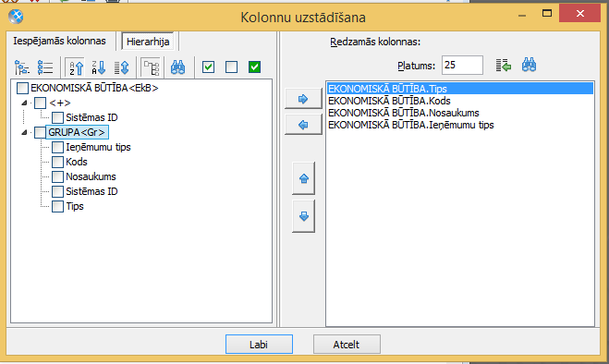Switch to the Hierarhija tab
The height and width of the screenshot is (364, 609).
(148, 42)
